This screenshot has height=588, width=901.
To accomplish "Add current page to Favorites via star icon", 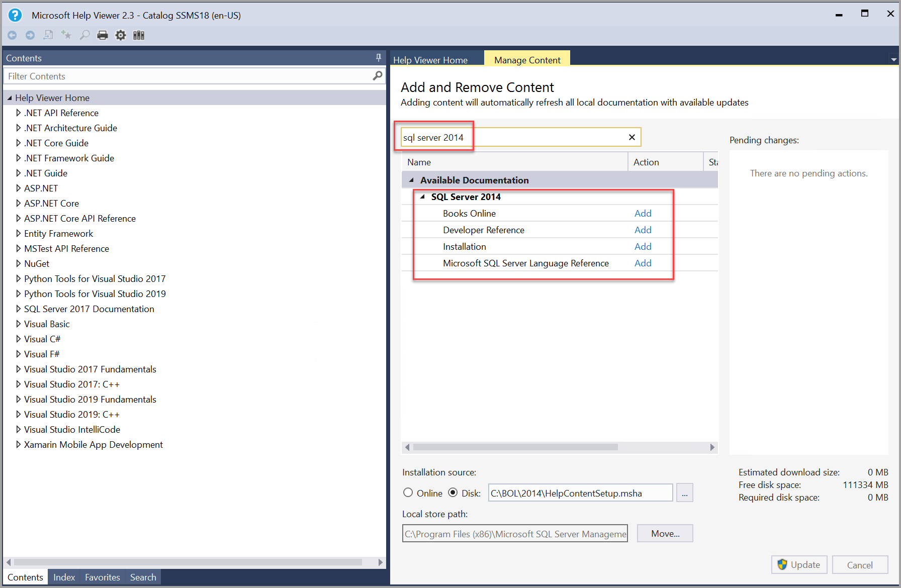I will click(x=66, y=35).
